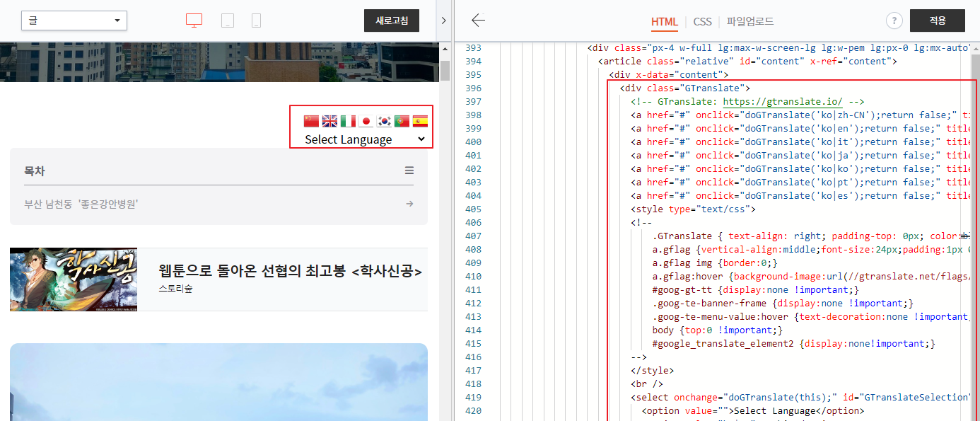Switch preview to tablet view
The image size is (980, 421).
pos(228,21)
